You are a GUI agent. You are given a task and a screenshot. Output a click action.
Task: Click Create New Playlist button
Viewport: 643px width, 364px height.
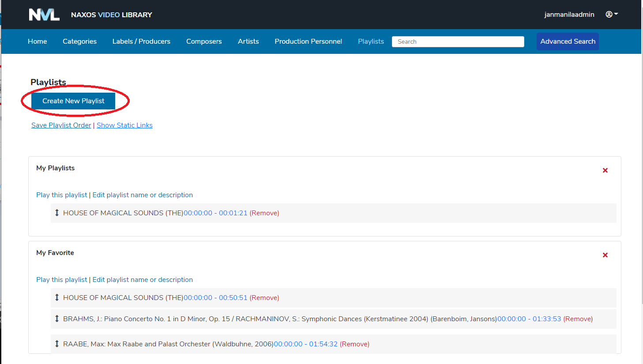click(73, 101)
